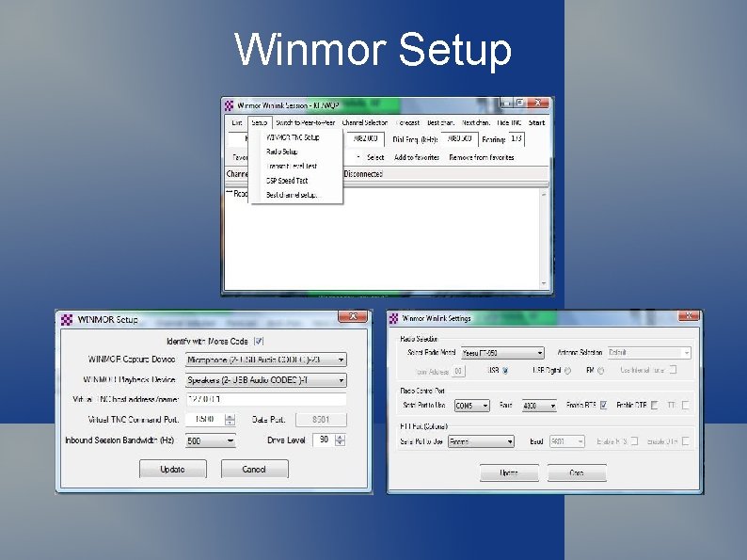Open the WINMOR Playback Device dropdown
The image size is (747, 560).
(x=342, y=380)
